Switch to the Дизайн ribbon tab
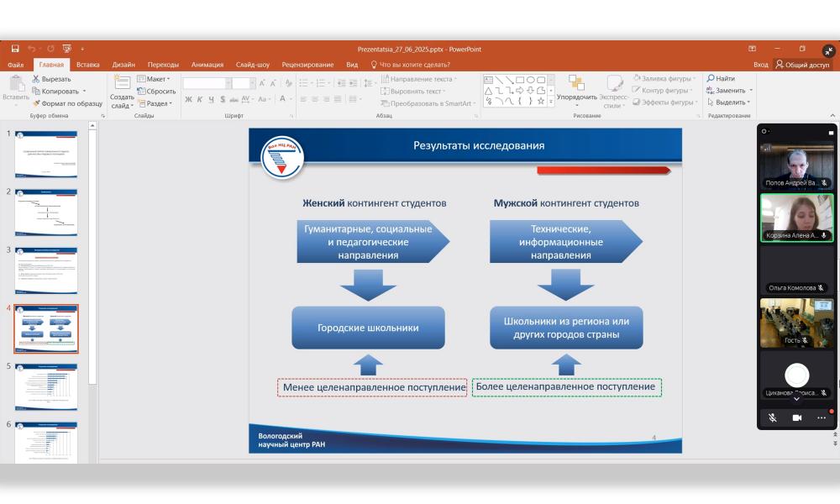Image resolution: width=840 pixels, height=504 pixels. click(123, 65)
